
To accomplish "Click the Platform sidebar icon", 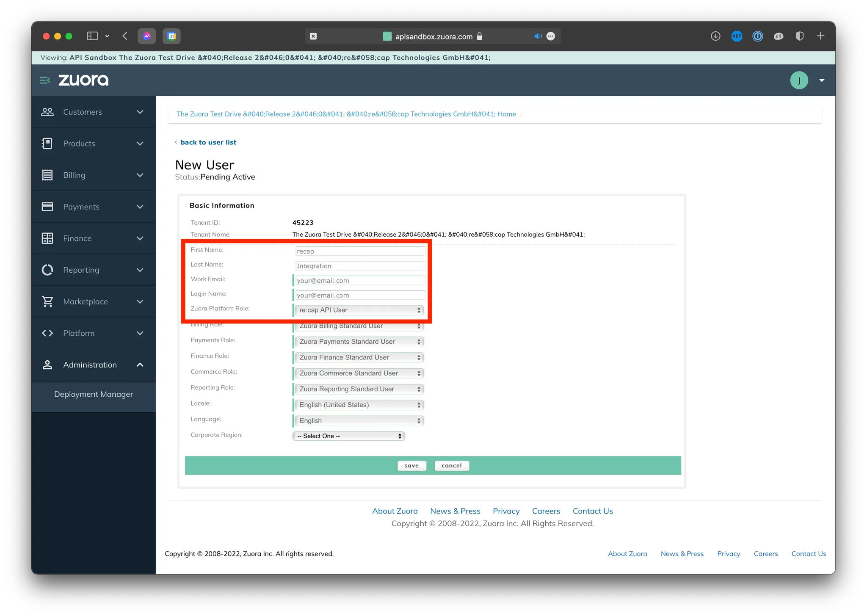I will (x=47, y=333).
